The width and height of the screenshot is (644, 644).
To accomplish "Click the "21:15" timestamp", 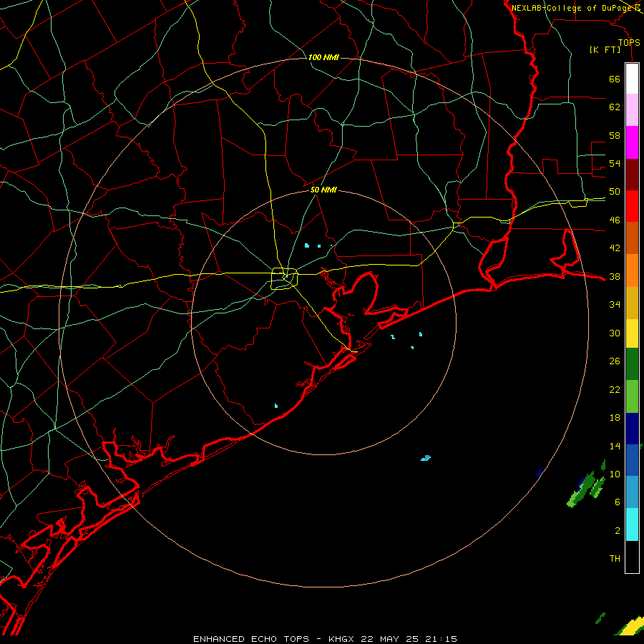I will (x=440, y=639).
